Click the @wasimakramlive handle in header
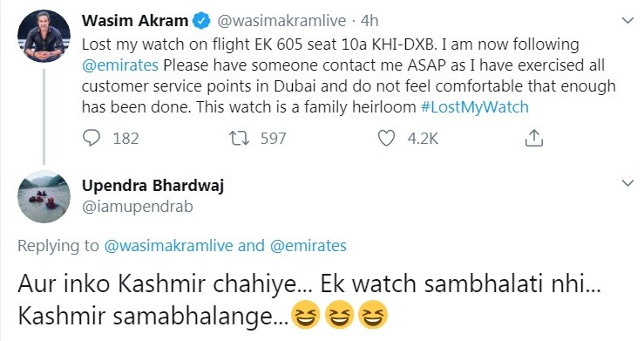 click(x=281, y=21)
